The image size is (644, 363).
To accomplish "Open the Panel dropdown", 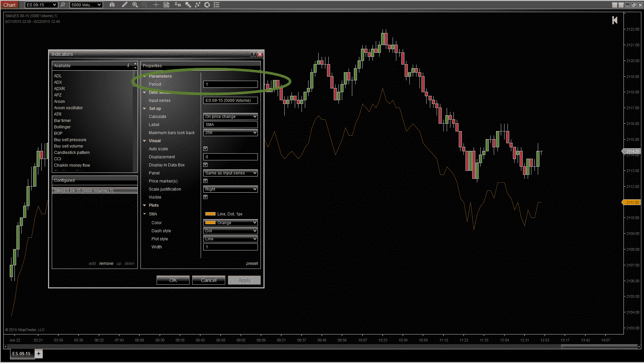I will click(231, 173).
